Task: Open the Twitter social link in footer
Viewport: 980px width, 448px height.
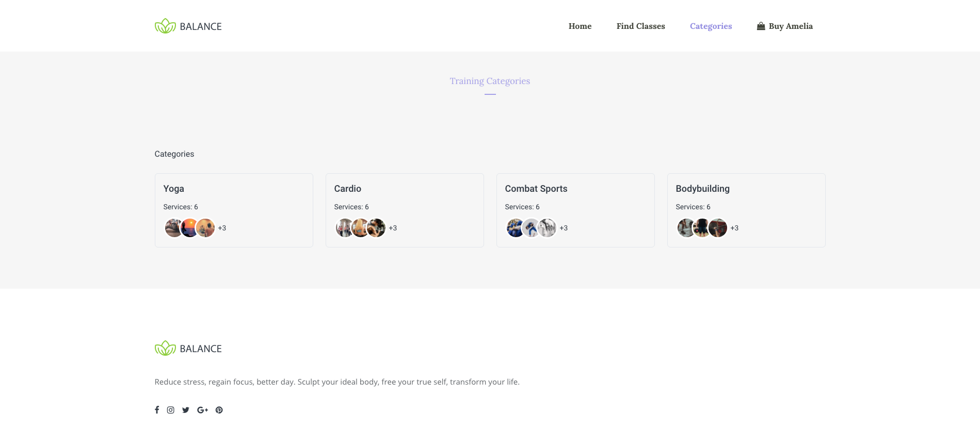Action: click(186, 410)
